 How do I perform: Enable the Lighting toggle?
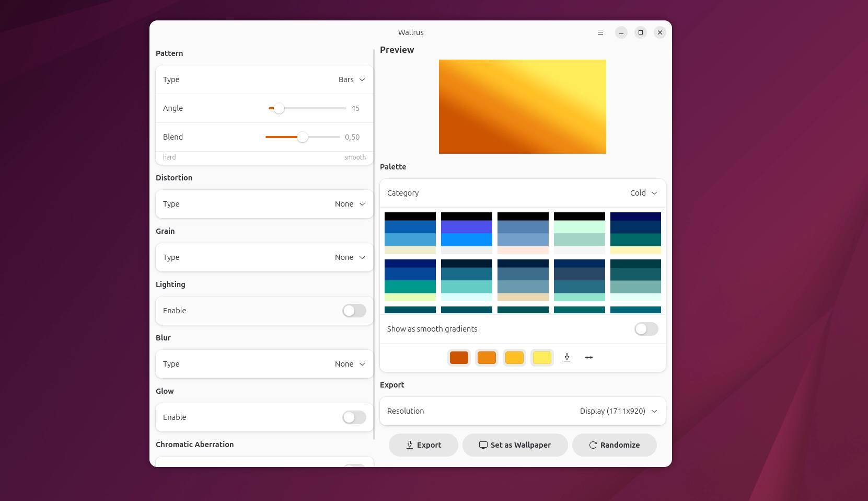(x=354, y=311)
